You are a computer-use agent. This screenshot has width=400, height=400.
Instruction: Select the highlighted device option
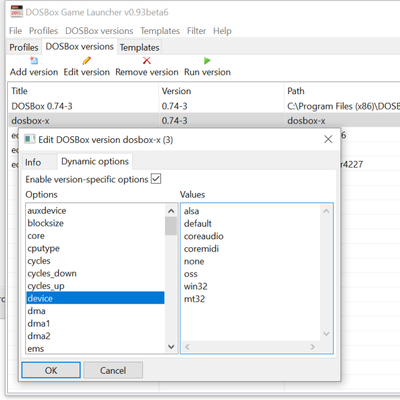point(95,298)
